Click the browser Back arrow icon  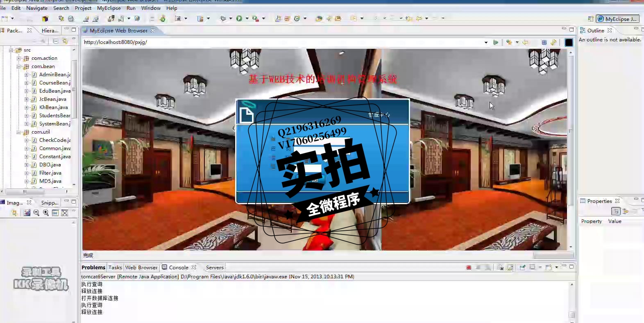[525, 42]
